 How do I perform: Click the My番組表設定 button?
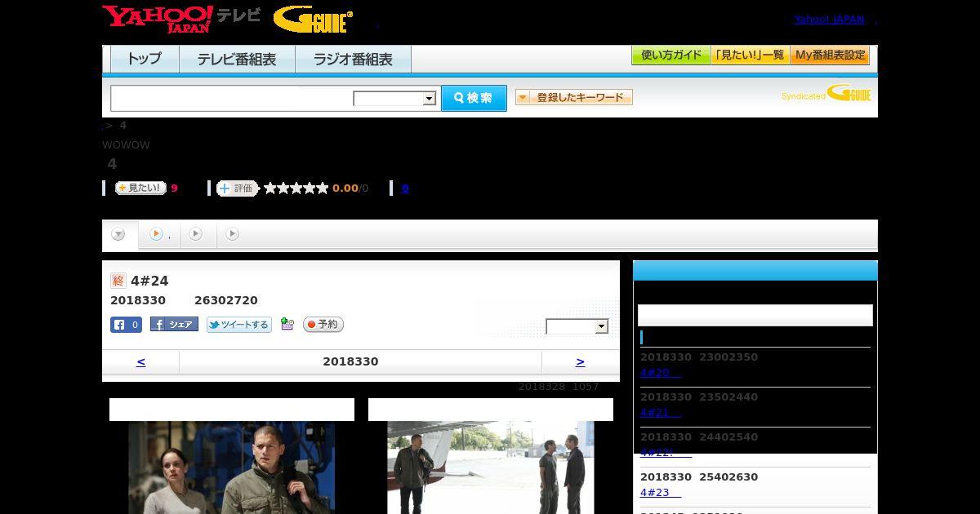tap(830, 55)
